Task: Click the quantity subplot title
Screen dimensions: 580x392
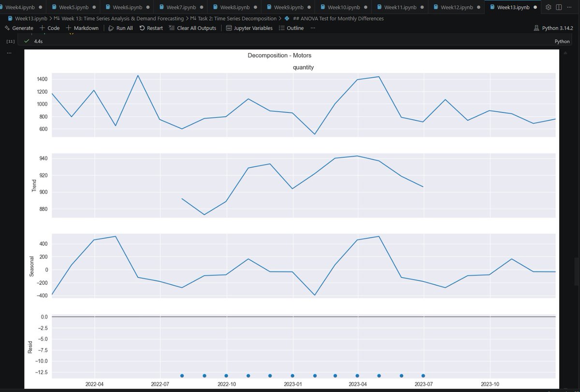Action: [303, 67]
